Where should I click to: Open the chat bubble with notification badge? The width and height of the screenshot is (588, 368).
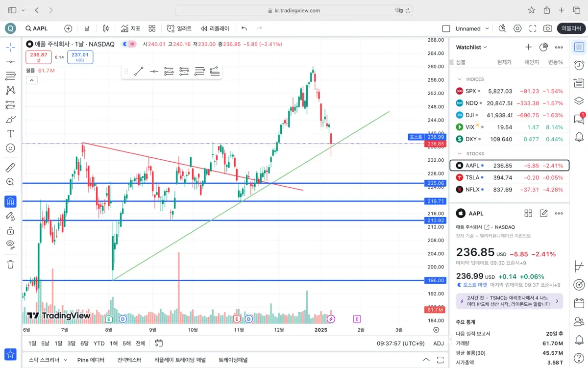click(579, 119)
